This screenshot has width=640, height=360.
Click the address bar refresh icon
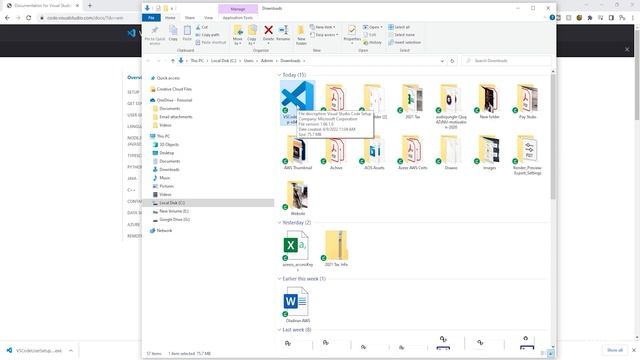pos(452,61)
